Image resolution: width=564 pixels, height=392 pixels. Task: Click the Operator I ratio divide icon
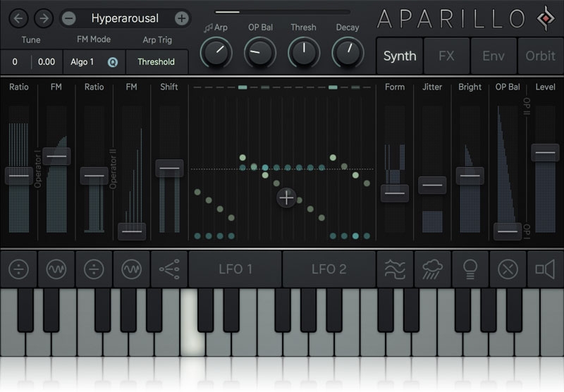[x=18, y=269]
